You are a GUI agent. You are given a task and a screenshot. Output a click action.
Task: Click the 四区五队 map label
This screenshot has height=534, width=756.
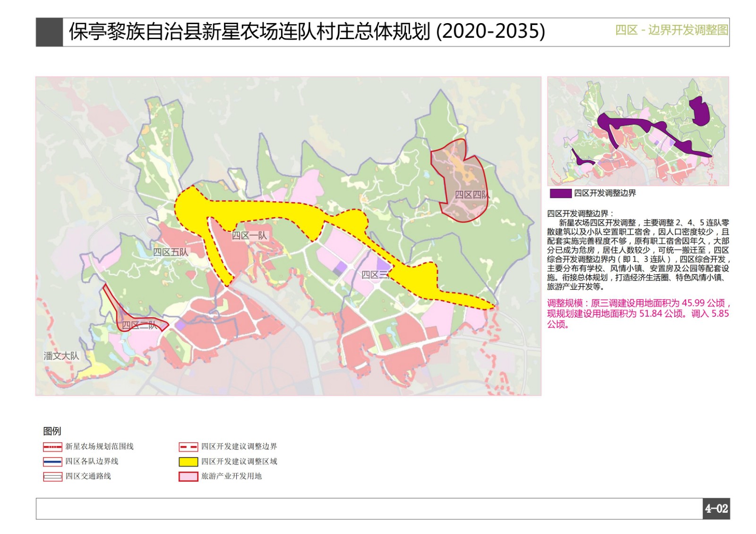(171, 252)
